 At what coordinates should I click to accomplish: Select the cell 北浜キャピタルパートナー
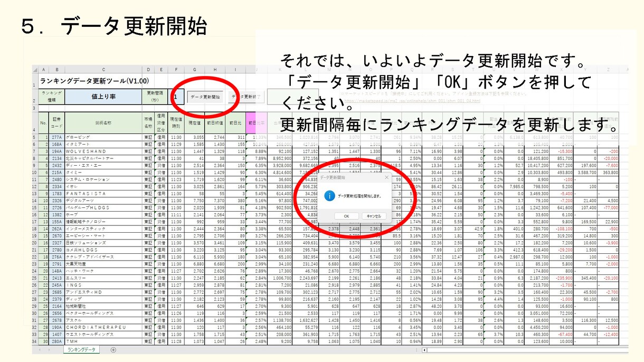coord(103,158)
